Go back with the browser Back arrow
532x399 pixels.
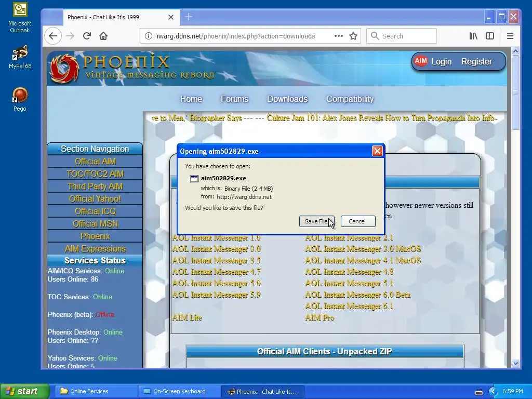coord(53,36)
